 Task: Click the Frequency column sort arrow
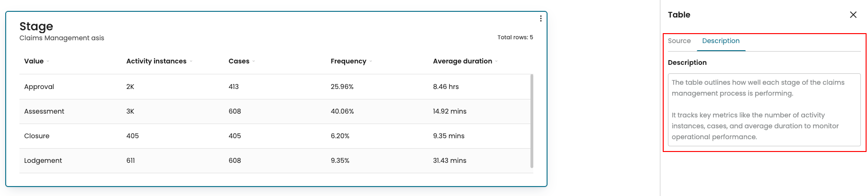point(371,62)
